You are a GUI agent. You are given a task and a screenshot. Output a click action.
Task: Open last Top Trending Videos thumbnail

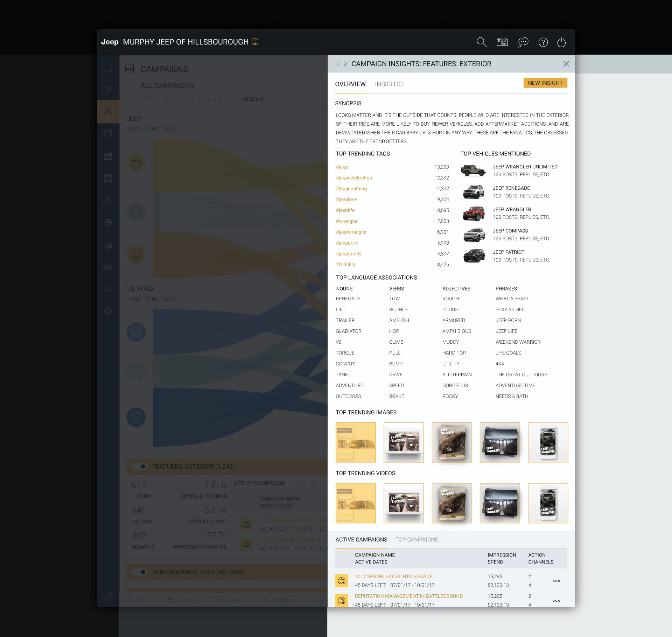point(548,503)
